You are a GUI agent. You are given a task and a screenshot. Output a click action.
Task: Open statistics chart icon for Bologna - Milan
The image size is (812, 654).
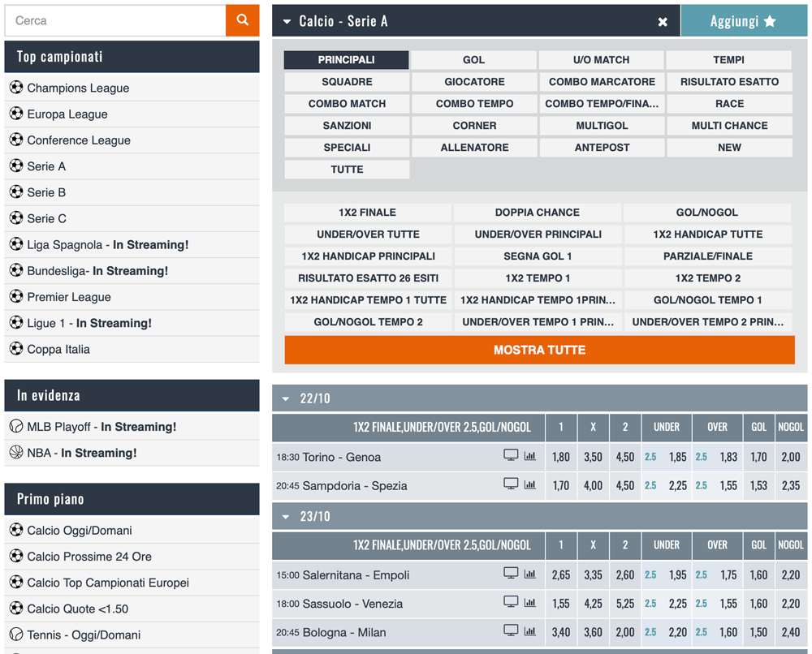pos(529,631)
